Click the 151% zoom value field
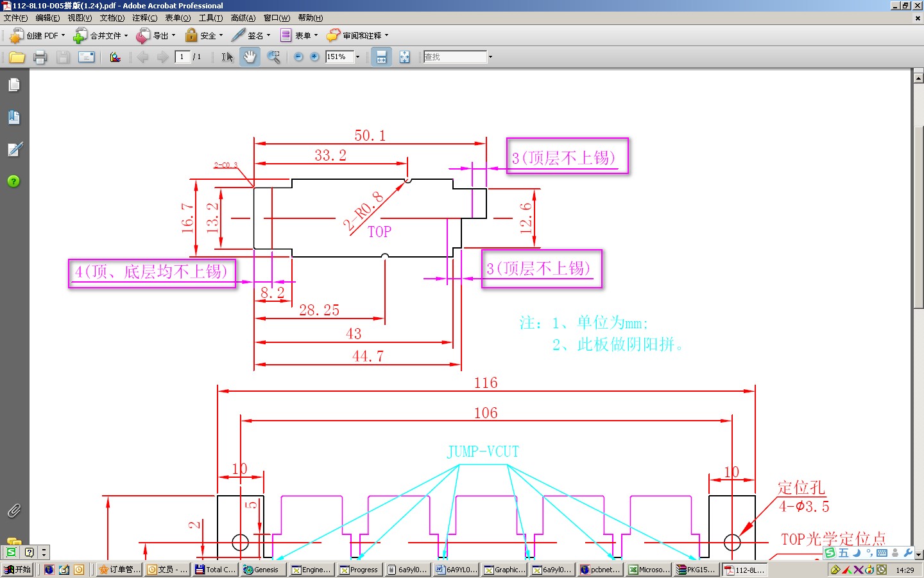The image size is (924, 578). (x=339, y=57)
